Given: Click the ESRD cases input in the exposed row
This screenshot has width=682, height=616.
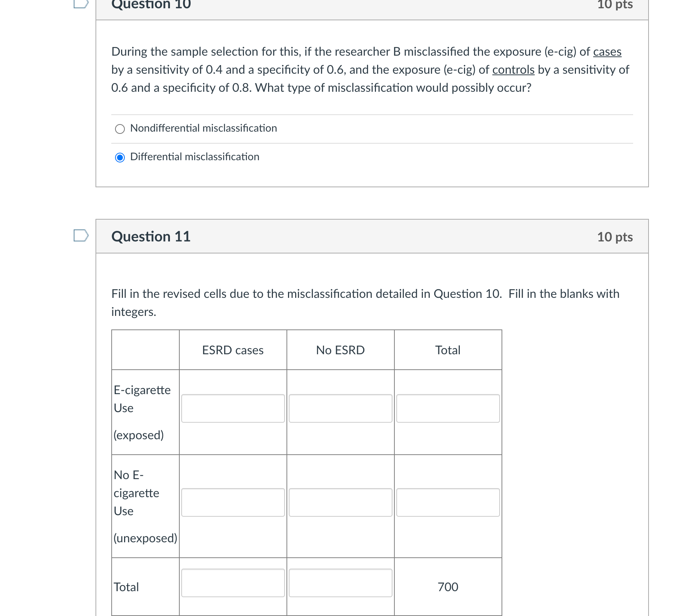Looking at the screenshot, I should pos(232,408).
